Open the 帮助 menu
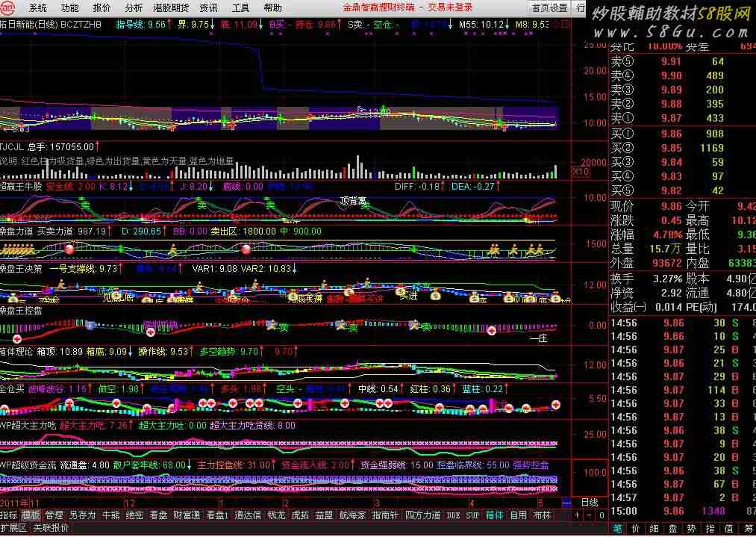 (273, 7)
